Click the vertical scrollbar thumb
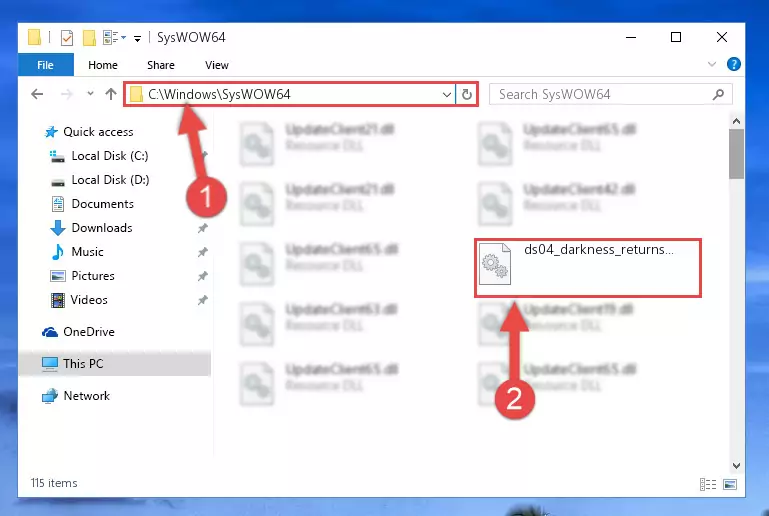 tap(736, 154)
